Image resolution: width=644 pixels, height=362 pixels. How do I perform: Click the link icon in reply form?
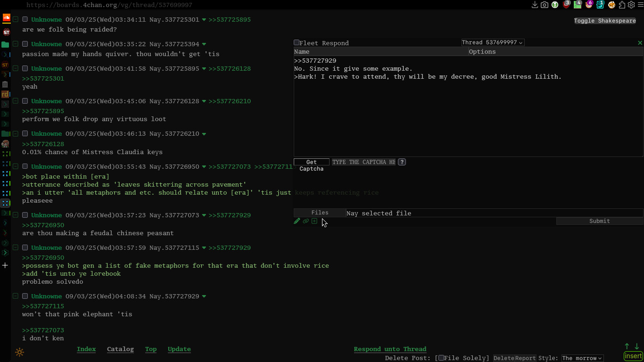[305, 221]
